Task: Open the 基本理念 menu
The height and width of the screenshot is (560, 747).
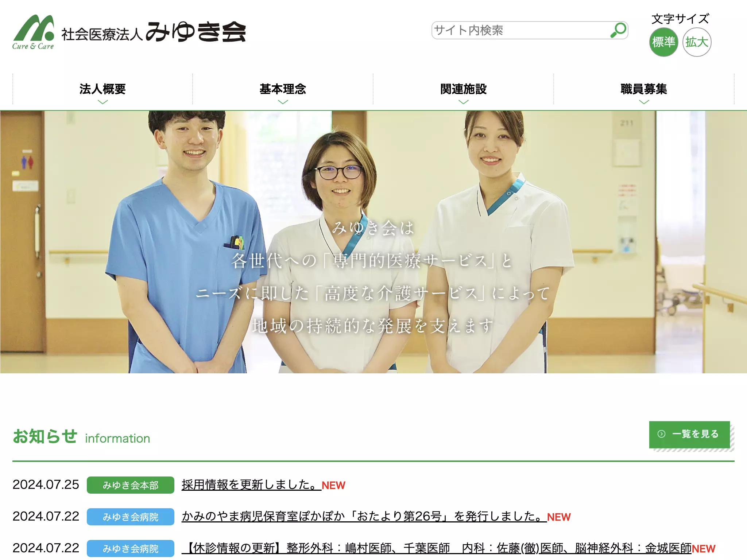Action: pos(283,89)
